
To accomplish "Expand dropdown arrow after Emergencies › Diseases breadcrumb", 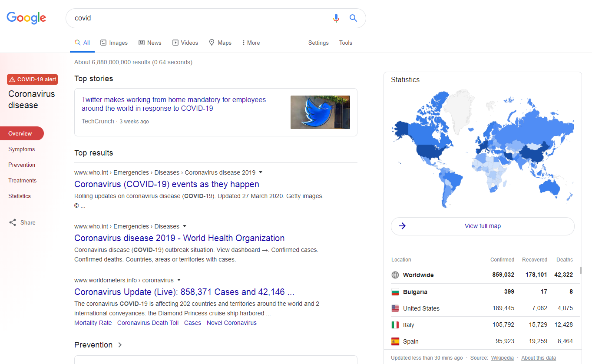I will (185, 226).
